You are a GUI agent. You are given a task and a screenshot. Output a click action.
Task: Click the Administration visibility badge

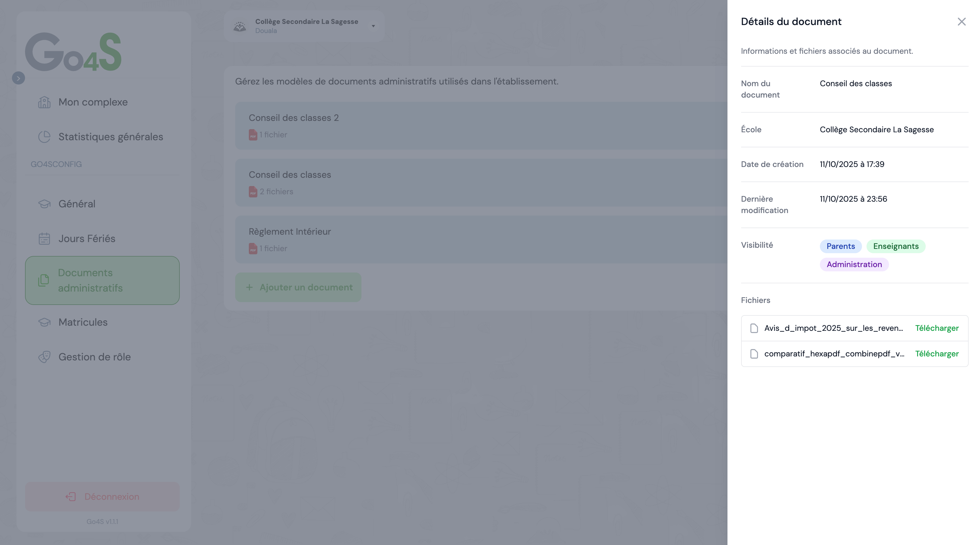click(854, 265)
